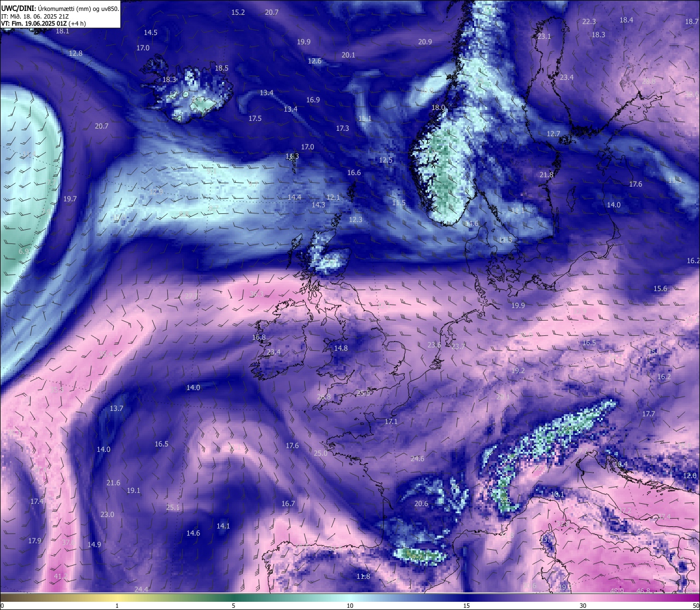Click the 14.1 map value
The image size is (700, 610).
coord(223,526)
